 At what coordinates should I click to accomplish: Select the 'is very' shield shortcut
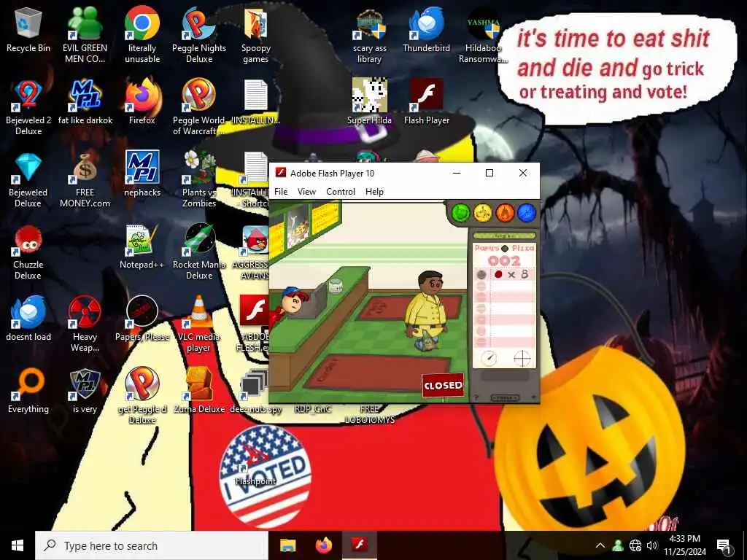pos(85,392)
